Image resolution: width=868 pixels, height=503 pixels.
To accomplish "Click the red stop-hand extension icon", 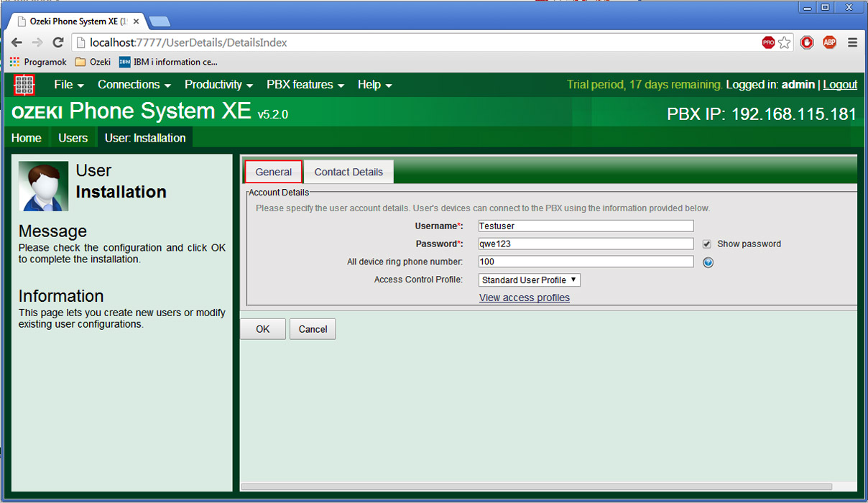I will 807,42.
